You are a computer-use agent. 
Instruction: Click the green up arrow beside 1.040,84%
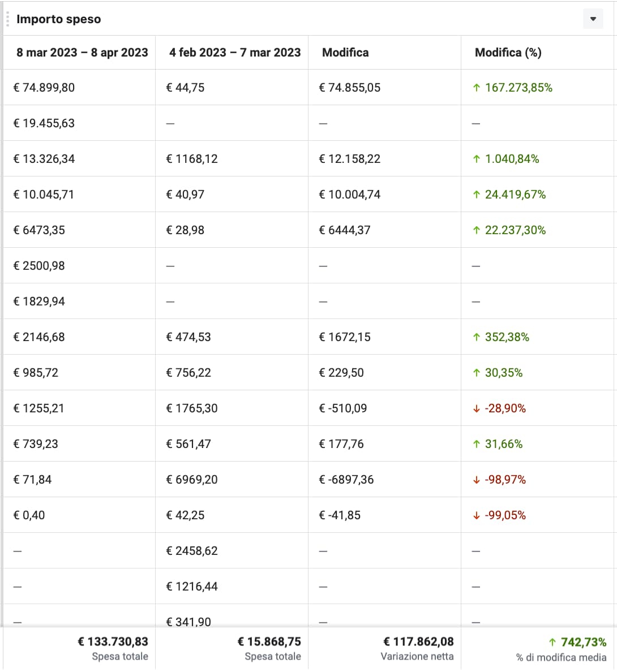tap(477, 159)
